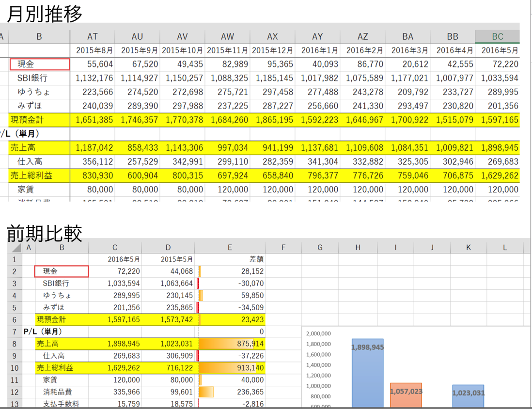The width and height of the screenshot is (532, 409).
Task: Click the P/L (単月) label in row 7
Action: [43, 331]
